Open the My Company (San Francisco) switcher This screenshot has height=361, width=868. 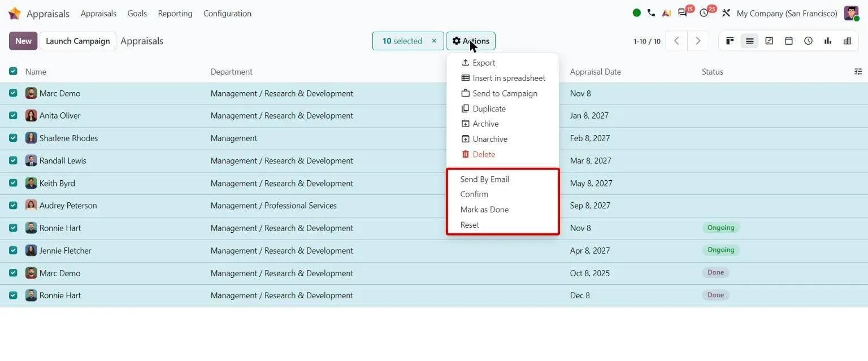point(787,13)
